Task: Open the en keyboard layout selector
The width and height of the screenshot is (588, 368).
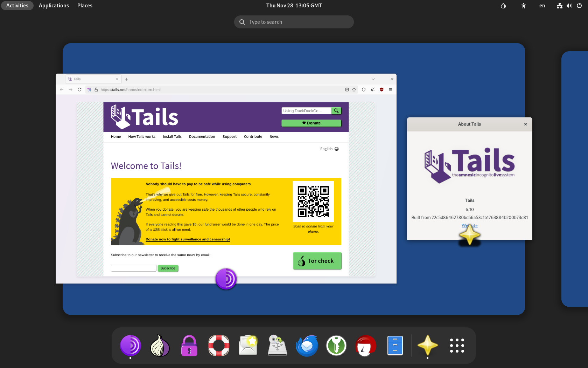Action: click(x=542, y=6)
